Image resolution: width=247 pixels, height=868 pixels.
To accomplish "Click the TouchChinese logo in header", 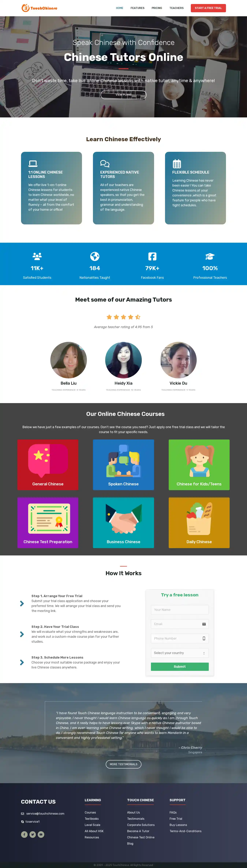I will [39, 8].
